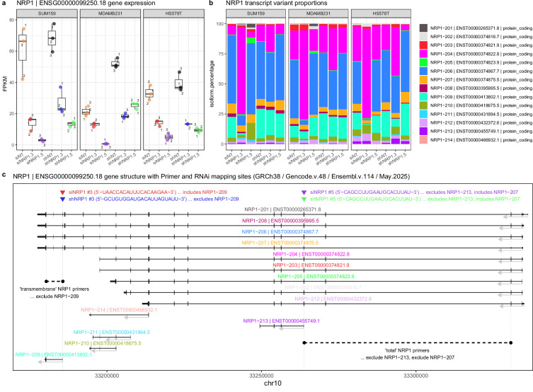Click the NRP1-201 legend color swatch
533x392 pixels.
point(423,28)
